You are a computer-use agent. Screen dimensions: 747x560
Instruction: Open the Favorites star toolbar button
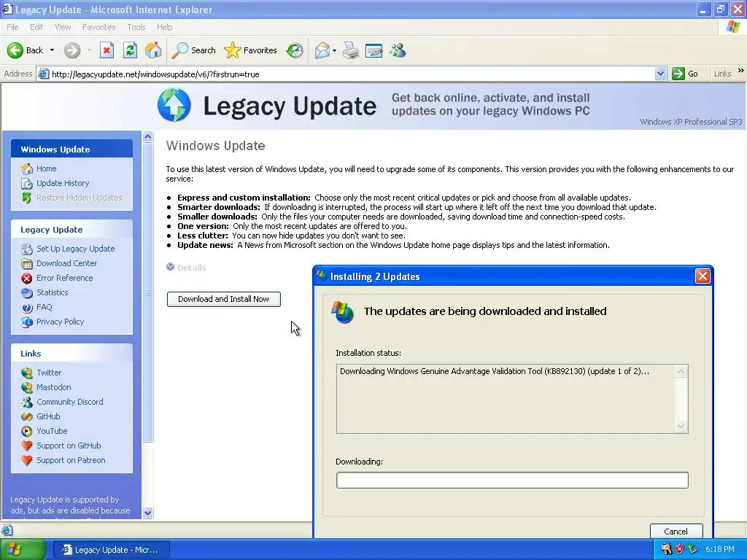pos(251,50)
